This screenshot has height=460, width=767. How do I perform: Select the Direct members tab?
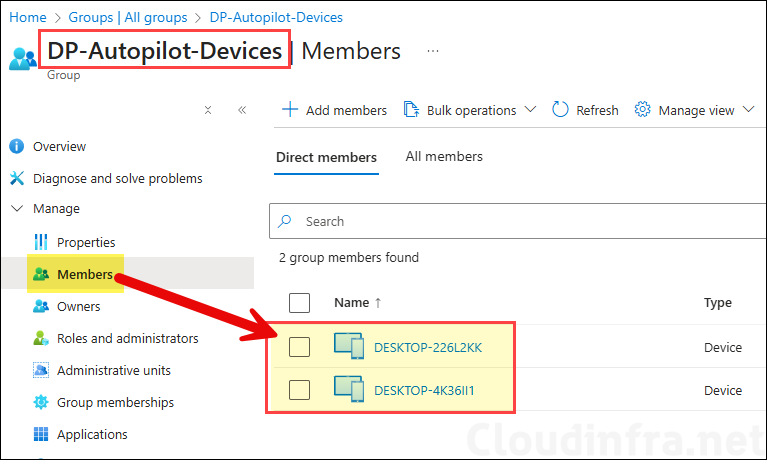tap(326, 157)
